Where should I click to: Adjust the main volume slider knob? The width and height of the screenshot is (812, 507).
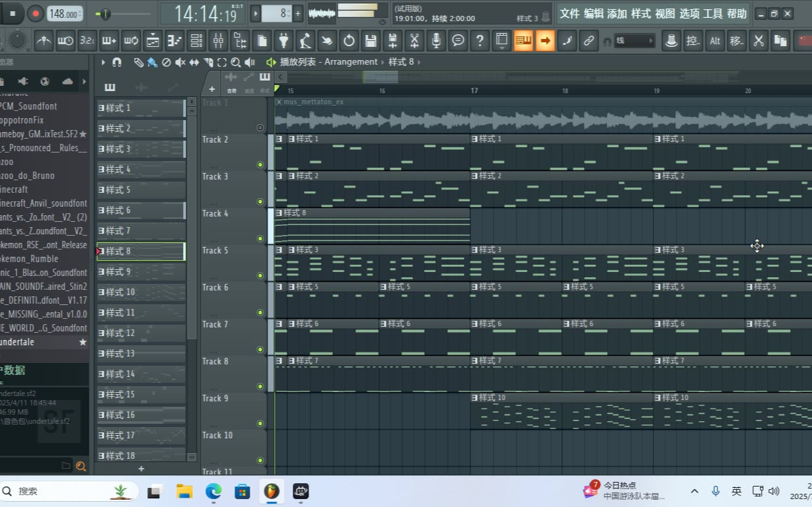(x=104, y=14)
